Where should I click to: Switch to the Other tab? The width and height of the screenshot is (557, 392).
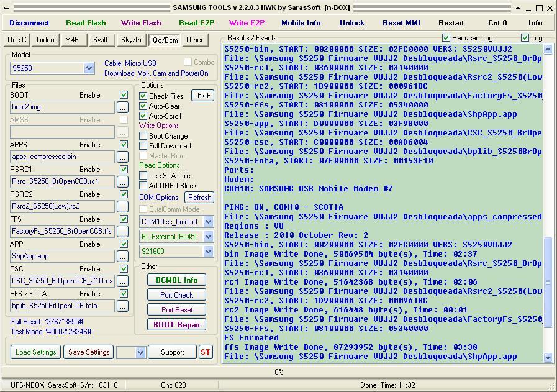click(194, 40)
